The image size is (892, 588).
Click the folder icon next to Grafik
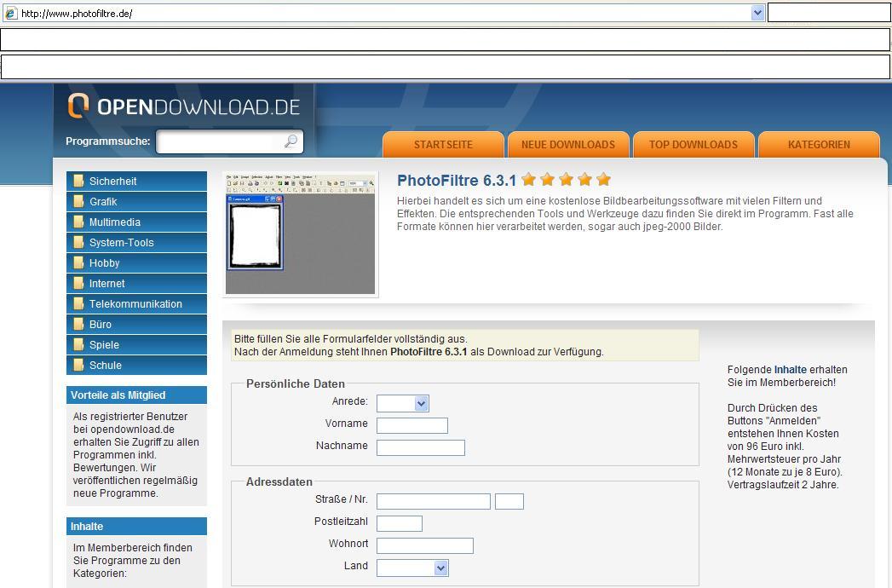(x=78, y=201)
